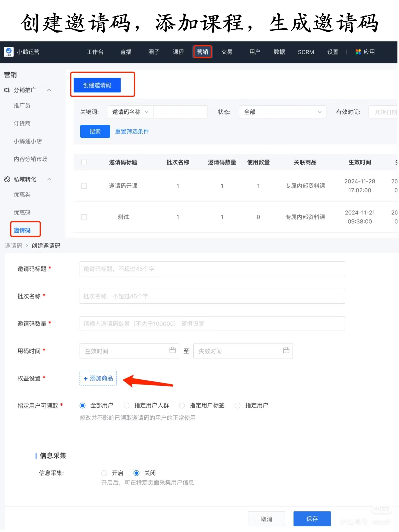Click the 私域转化 sidebar icon
399x532 pixels.
pyautogui.click(x=7, y=179)
